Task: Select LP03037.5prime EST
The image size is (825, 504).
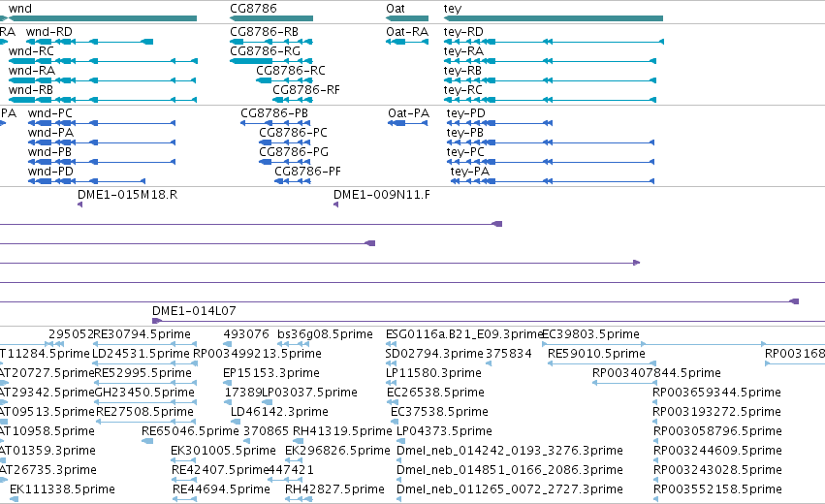Action: coord(309,393)
